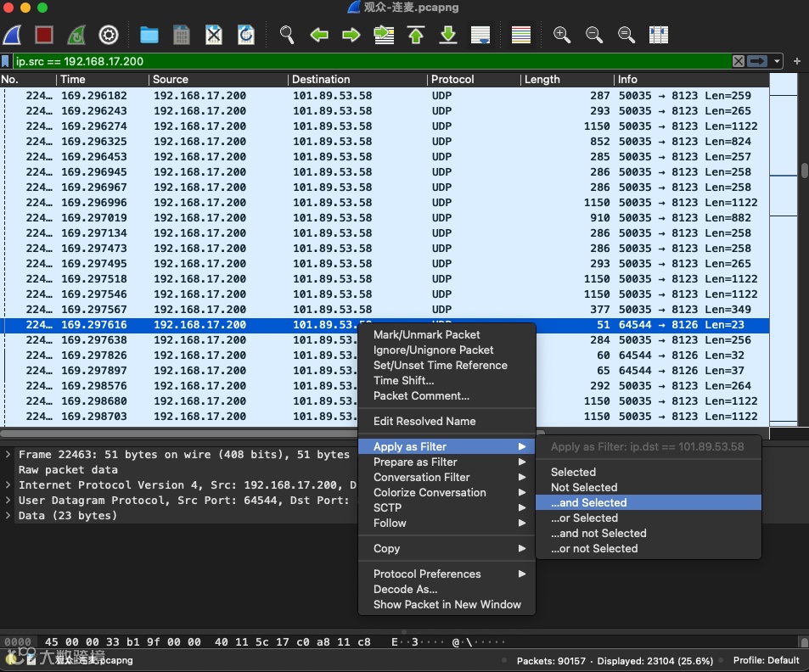Expand the Frame 22463 details
Viewport: 809px width, 672px height.
click(8, 455)
